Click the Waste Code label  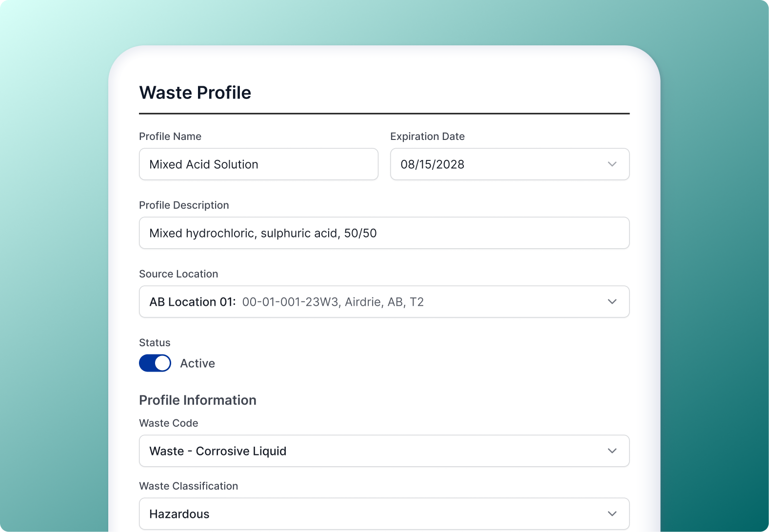pyautogui.click(x=169, y=423)
